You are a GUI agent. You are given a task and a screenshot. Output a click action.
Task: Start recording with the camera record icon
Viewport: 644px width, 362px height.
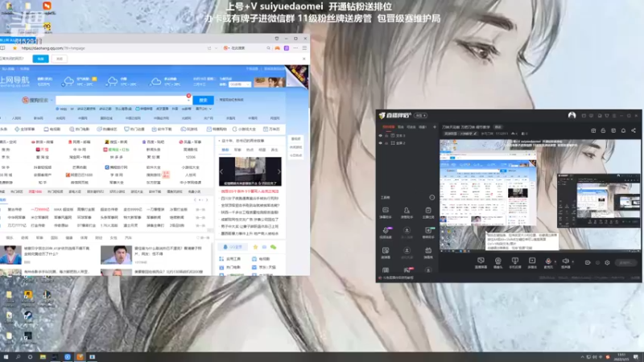588,263
